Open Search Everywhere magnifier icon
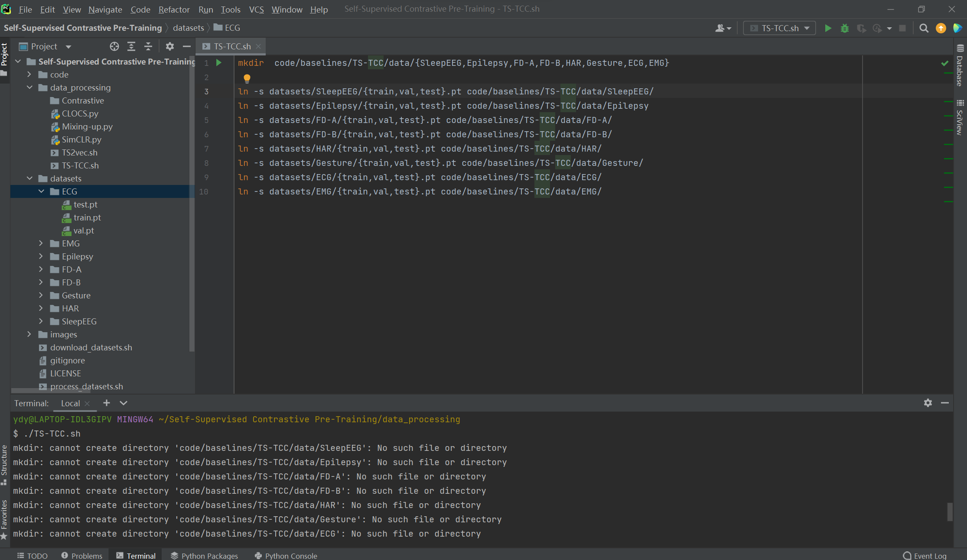 pos(924,28)
